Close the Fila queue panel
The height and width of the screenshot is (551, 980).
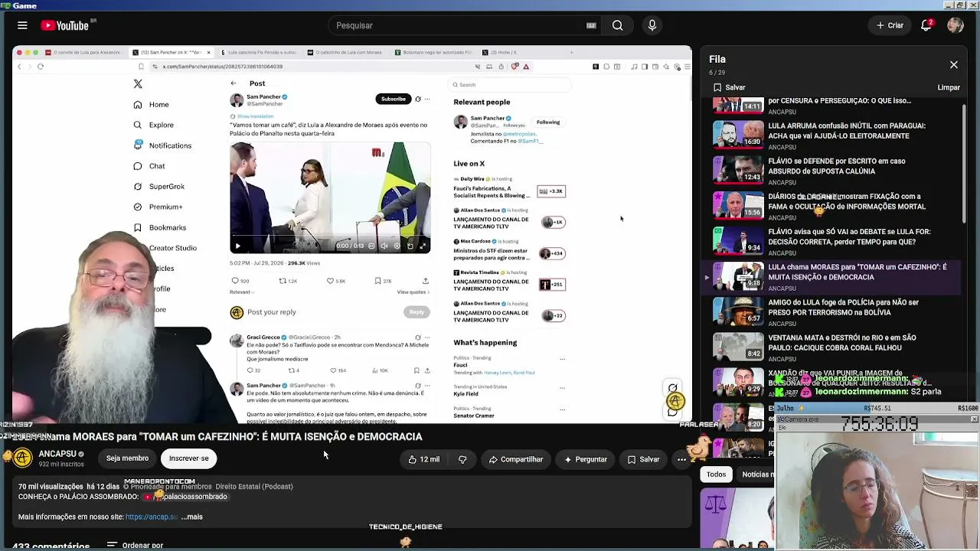(954, 65)
